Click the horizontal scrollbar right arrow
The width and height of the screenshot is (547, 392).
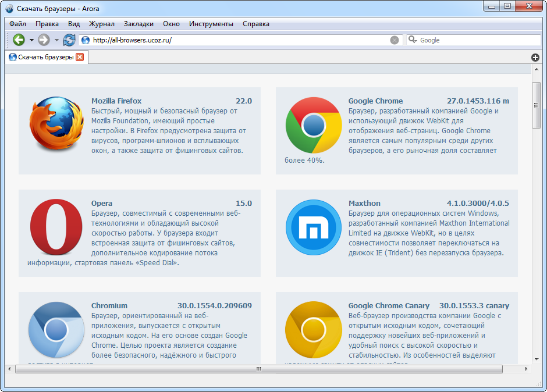point(527,369)
